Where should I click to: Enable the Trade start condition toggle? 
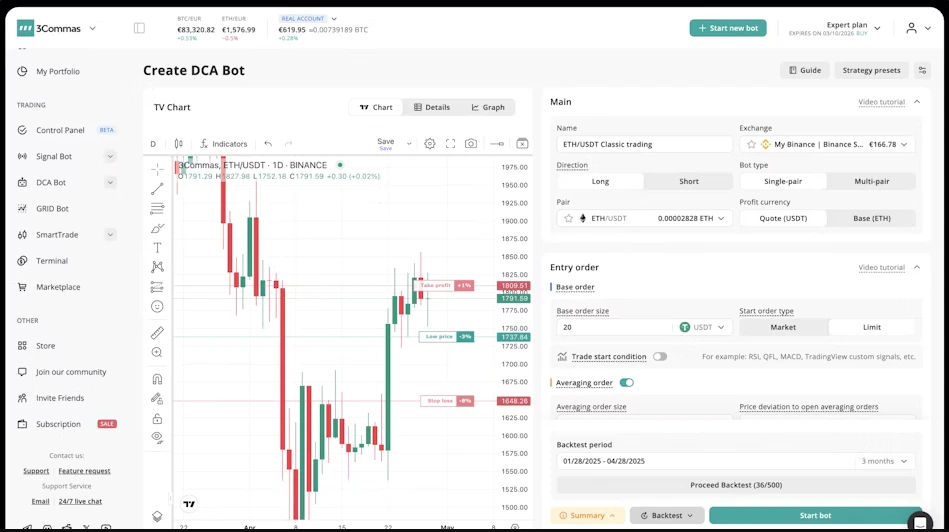point(660,356)
